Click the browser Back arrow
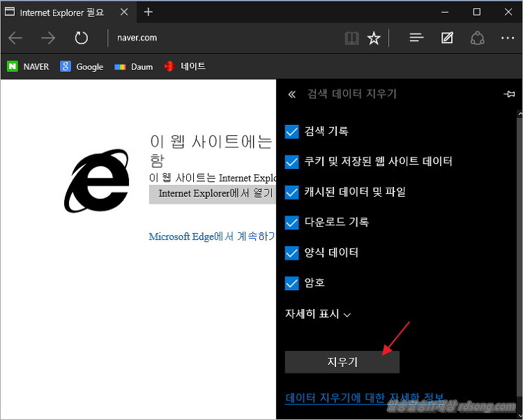523x420 pixels. (x=15, y=38)
